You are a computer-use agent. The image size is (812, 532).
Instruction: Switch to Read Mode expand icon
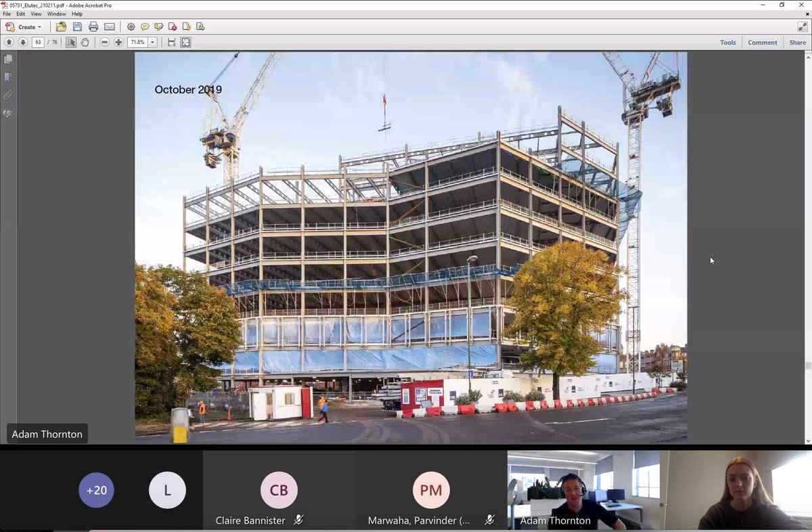tap(802, 27)
